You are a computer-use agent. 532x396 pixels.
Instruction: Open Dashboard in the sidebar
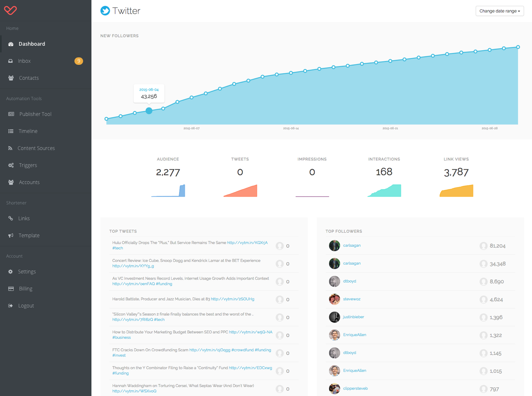click(x=46, y=44)
